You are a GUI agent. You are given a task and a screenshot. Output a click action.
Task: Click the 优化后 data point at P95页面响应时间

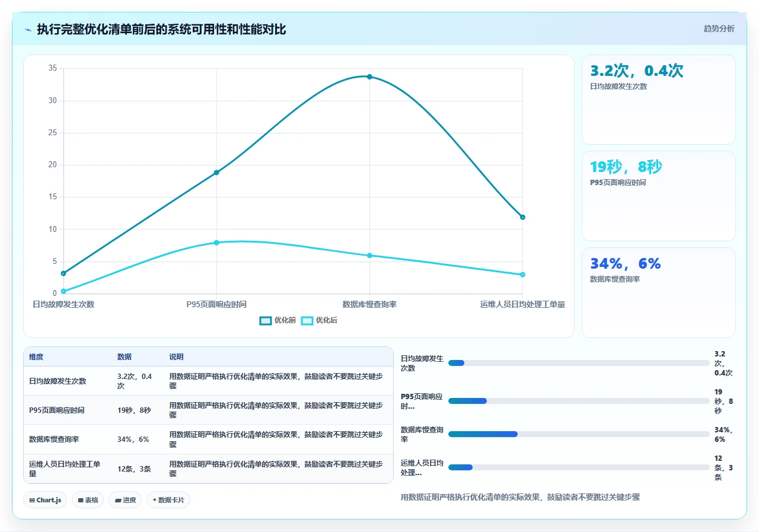(216, 243)
